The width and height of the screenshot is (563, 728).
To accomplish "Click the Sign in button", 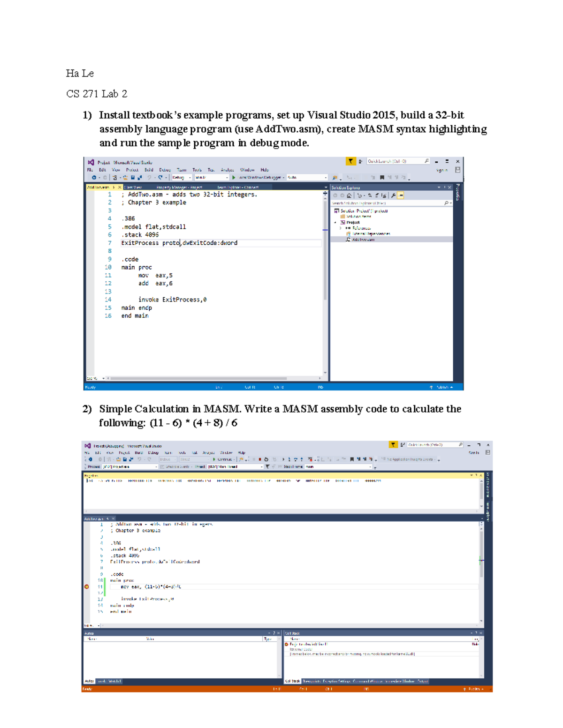I will pos(442,171).
